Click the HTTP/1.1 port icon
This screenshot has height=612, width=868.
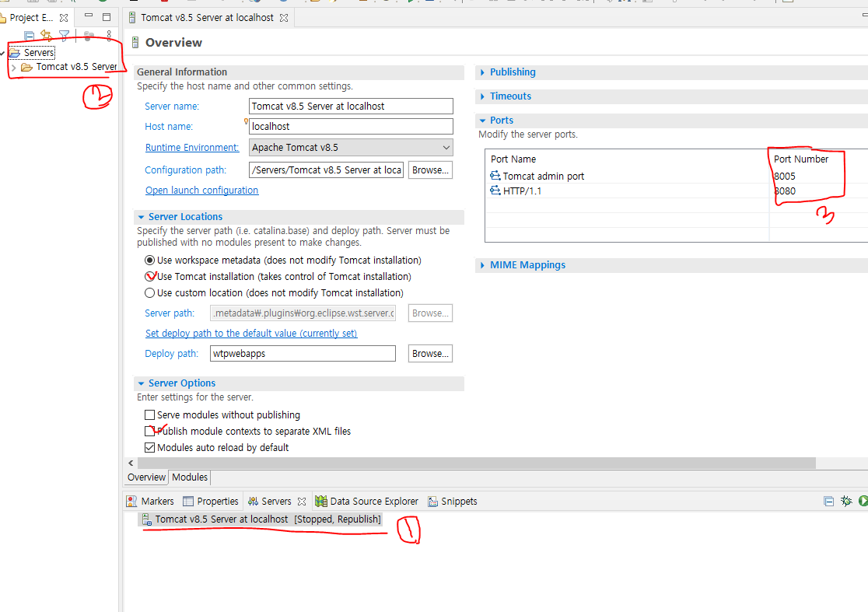coord(495,191)
